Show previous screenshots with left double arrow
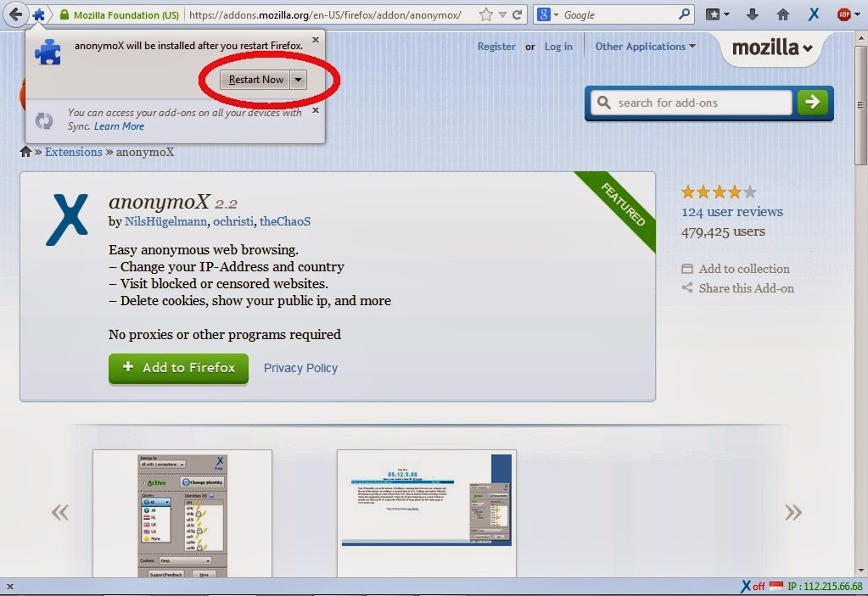The image size is (868, 596). (x=59, y=512)
